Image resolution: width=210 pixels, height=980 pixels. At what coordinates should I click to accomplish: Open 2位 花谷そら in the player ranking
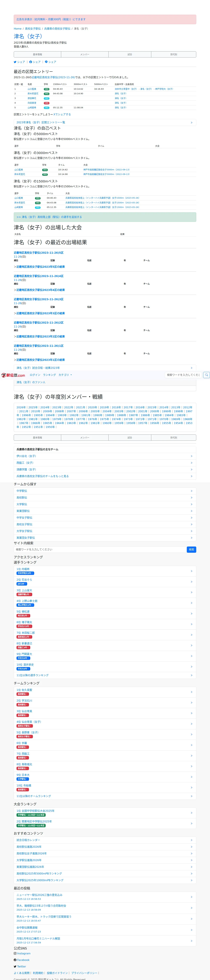pos(105,582)
